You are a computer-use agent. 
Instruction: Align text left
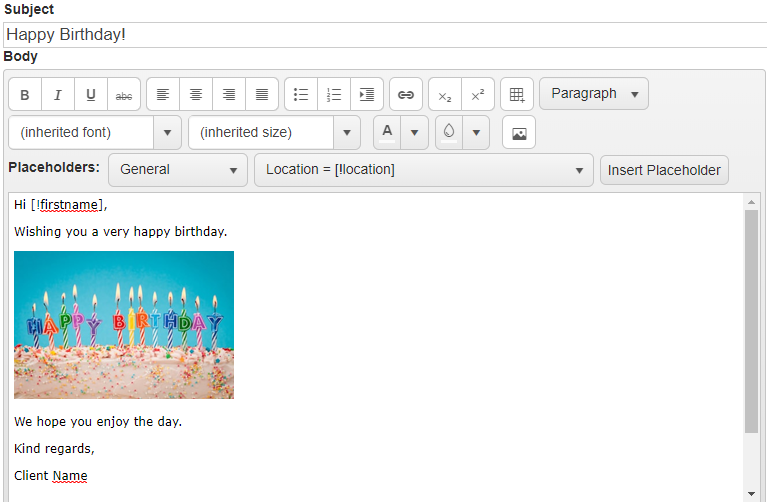point(163,94)
